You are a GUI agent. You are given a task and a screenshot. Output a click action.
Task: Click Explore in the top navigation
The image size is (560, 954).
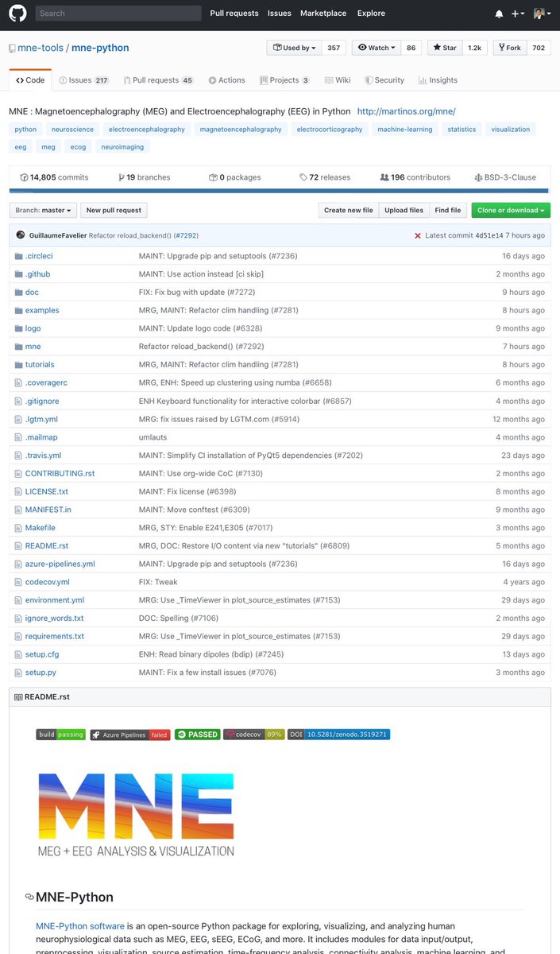click(371, 14)
